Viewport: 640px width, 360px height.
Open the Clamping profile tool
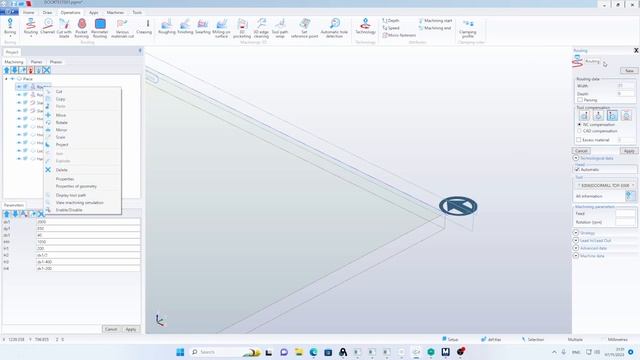coord(468,28)
